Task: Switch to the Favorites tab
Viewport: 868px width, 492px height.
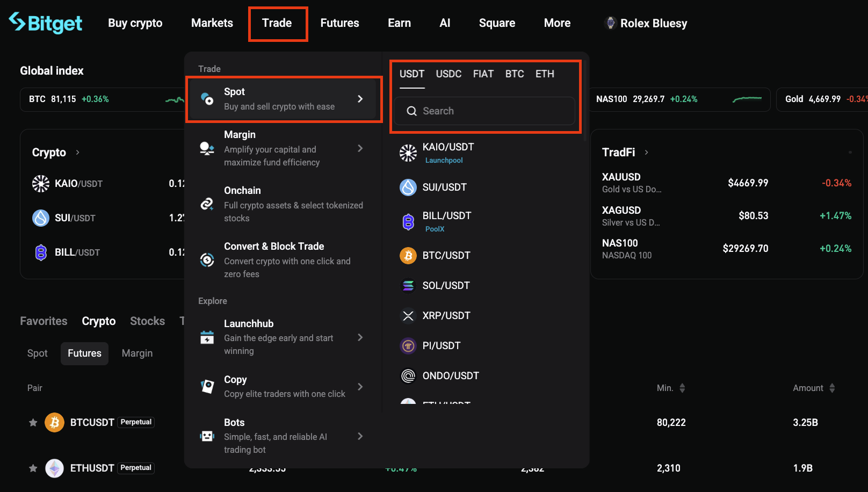Action: coord(44,321)
